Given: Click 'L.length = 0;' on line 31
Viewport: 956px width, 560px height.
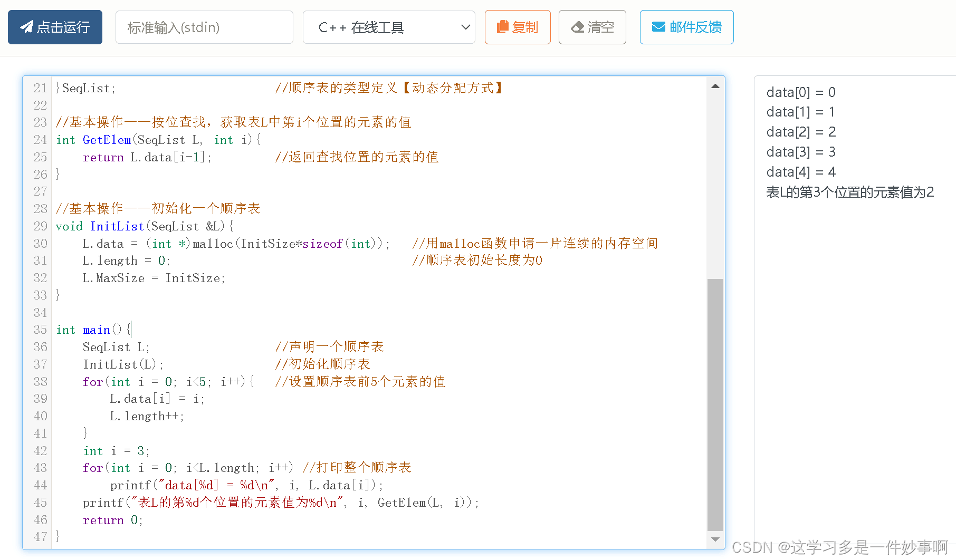Looking at the screenshot, I should (x=126, y=260).
